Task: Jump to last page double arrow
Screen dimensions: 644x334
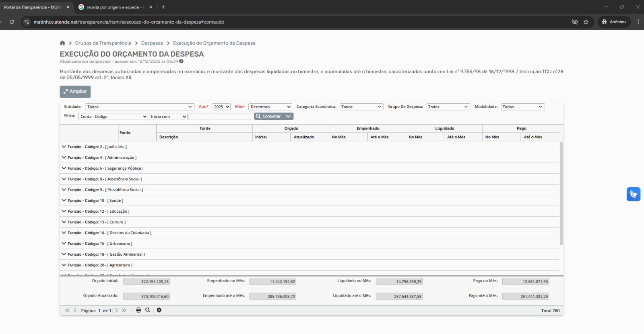Action: click(124, 311)
